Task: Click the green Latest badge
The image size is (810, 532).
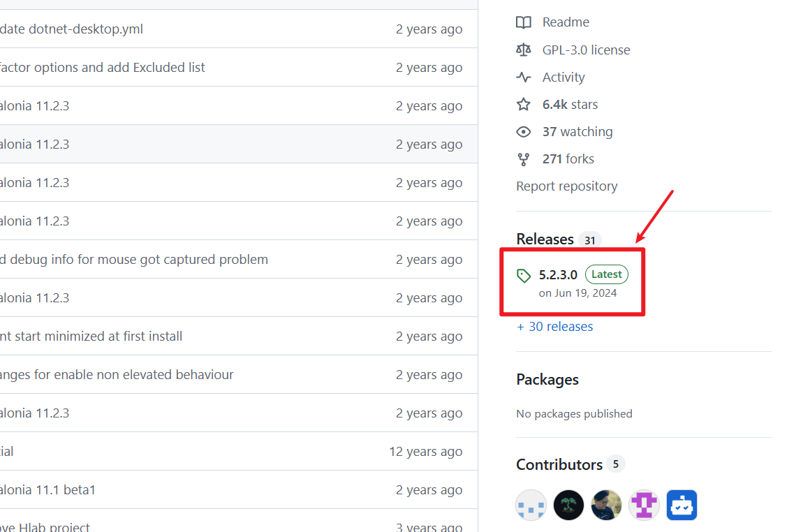Action: coord(607,274)
